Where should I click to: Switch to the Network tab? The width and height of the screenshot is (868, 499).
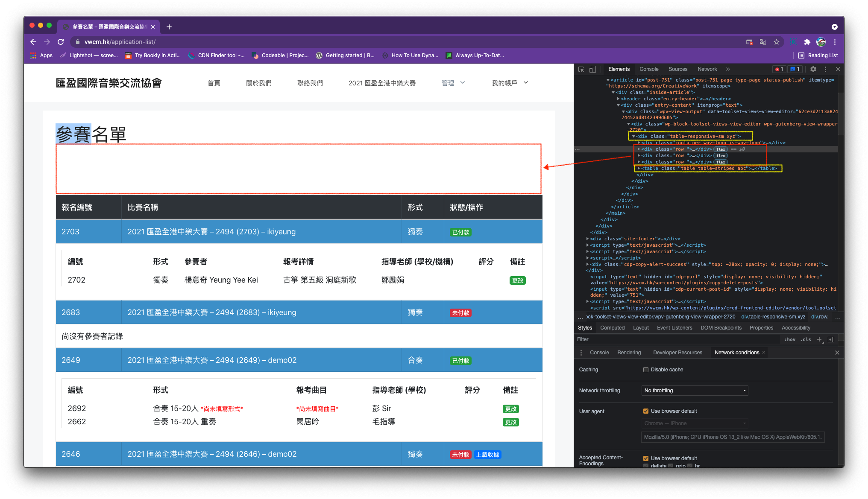[x=707, y=69]
